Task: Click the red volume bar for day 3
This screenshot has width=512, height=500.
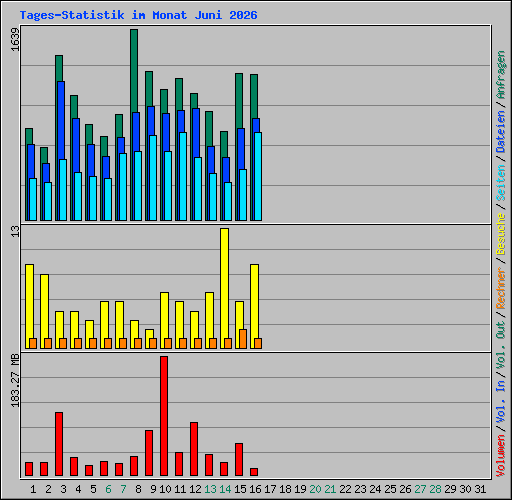Action: click(59, 444)
